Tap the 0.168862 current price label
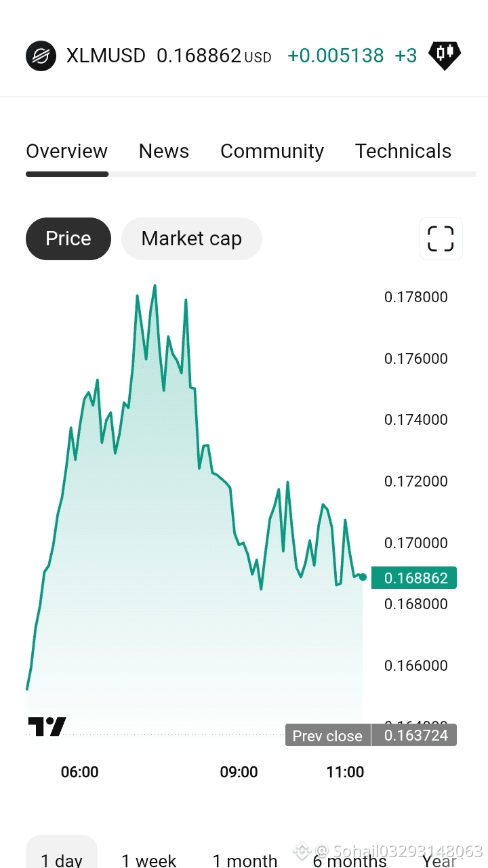Viewport: 488px width, 868px height. [x=414, y=578]
